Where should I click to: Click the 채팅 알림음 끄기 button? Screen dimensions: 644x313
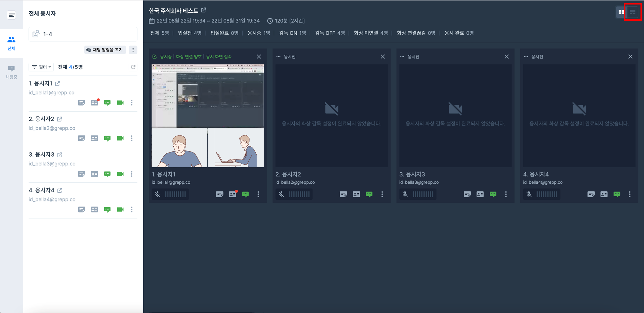point(105,50)
